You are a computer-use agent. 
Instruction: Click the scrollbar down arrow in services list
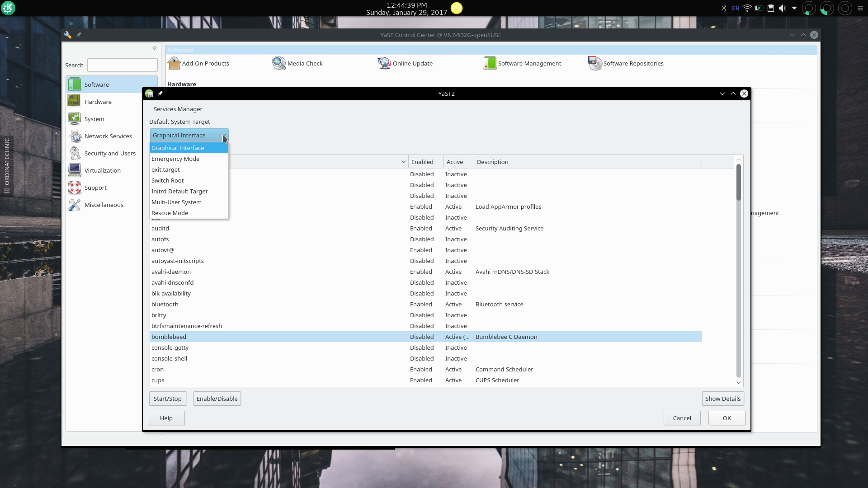739,383
